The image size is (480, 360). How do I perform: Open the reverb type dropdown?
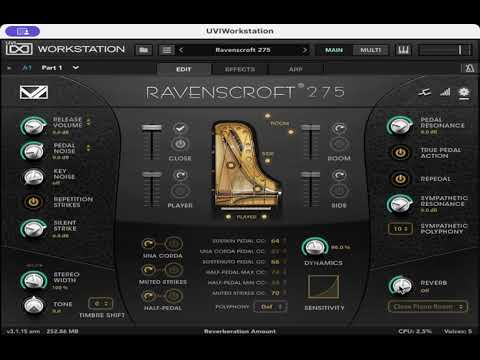click(x=428, y=307)
